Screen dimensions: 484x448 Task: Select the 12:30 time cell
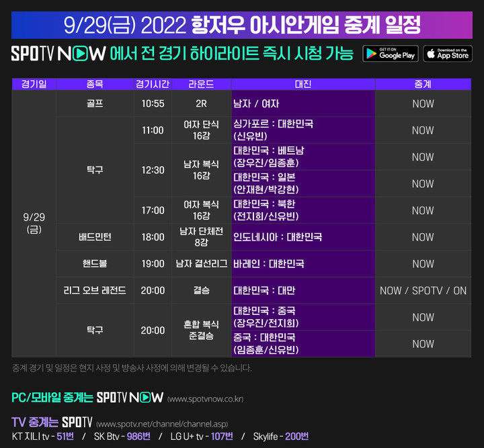click(x=153, y=170)
